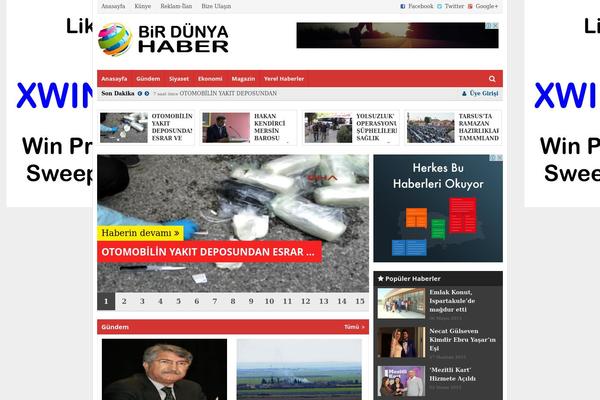The image size is (600, 400).
Task: Click the Son Dakika ticker headline text
Action: [228, 93]
